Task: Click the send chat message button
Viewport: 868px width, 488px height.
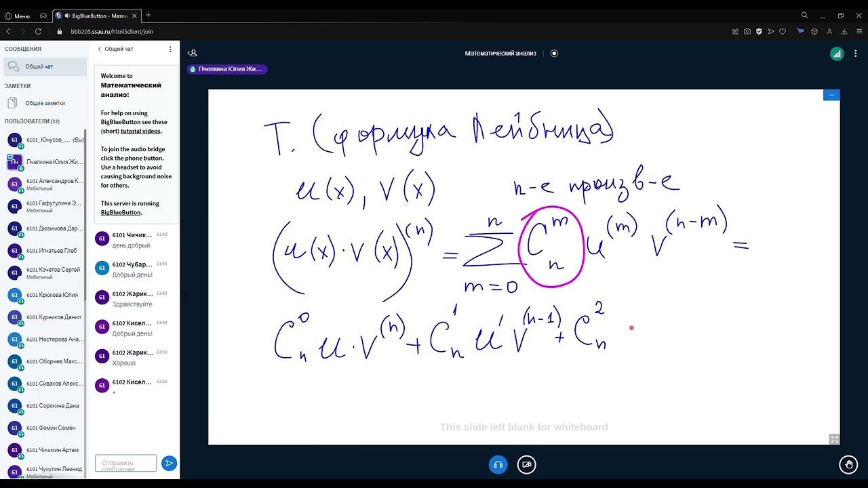Action: [x=169, y=463]
